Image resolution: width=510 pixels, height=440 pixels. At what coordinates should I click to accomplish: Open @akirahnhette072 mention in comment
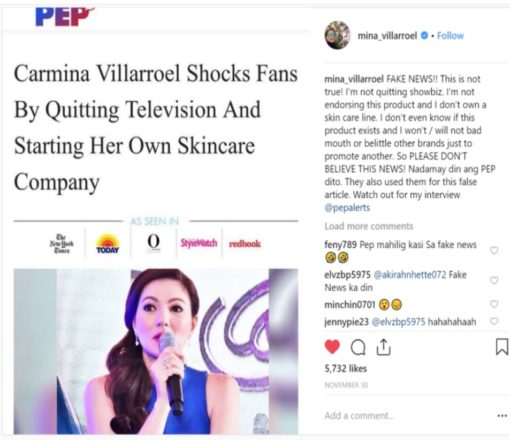(x=410, y=275)
